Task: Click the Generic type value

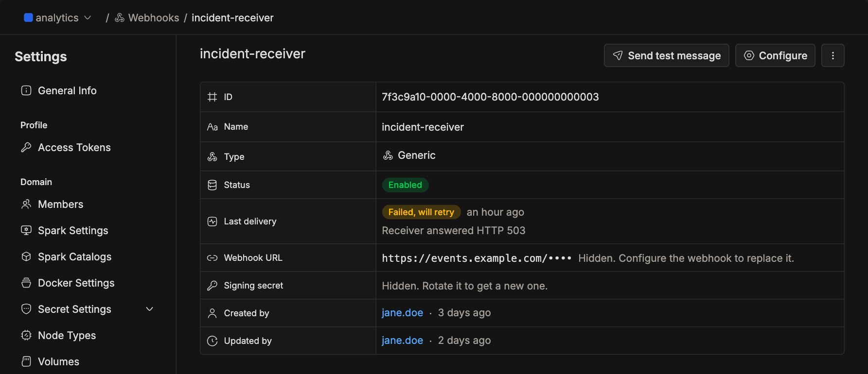Action: [417, 155]
